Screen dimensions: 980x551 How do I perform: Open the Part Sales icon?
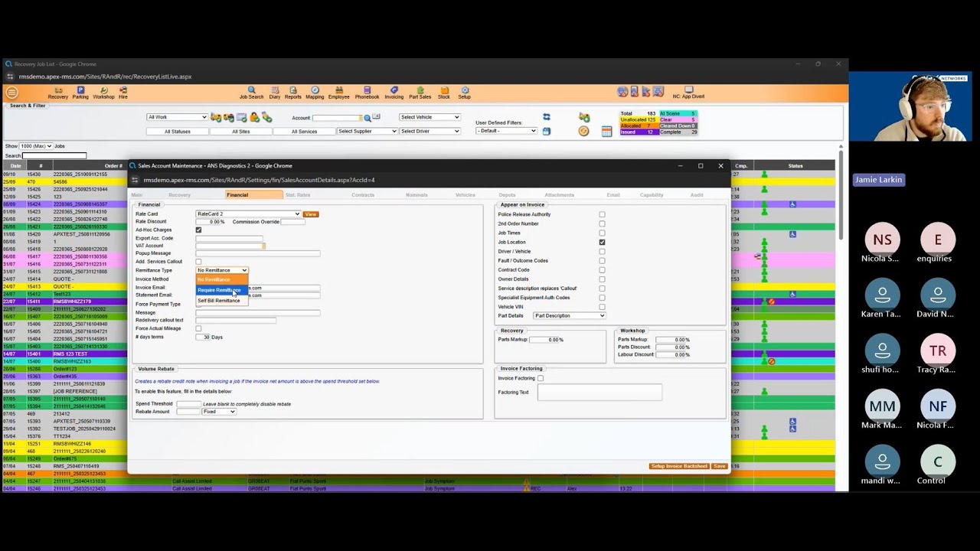[x=420, y=93]
